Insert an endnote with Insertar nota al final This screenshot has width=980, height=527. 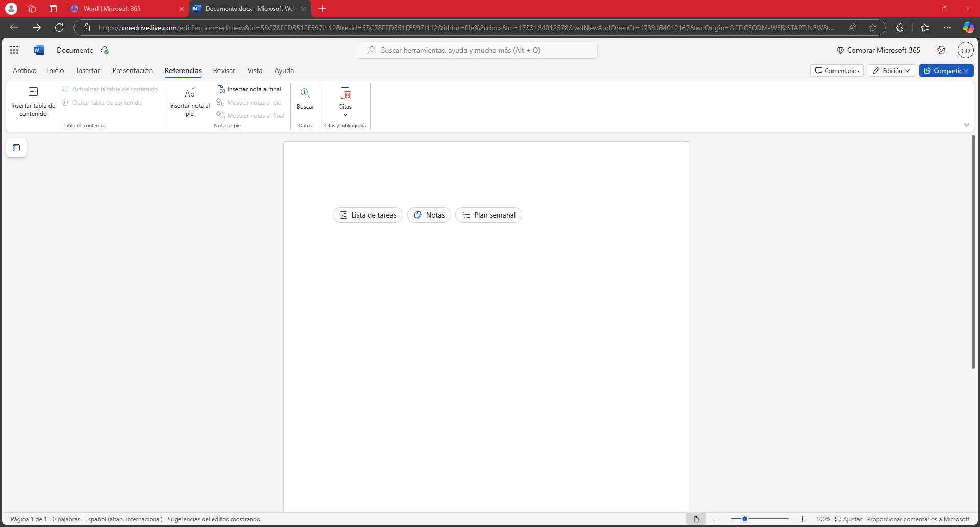point(250,89)
